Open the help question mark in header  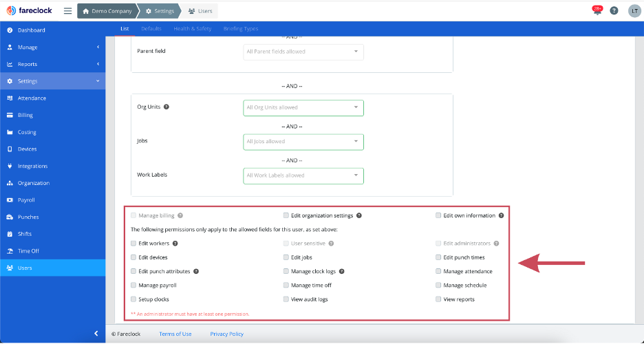614,11
